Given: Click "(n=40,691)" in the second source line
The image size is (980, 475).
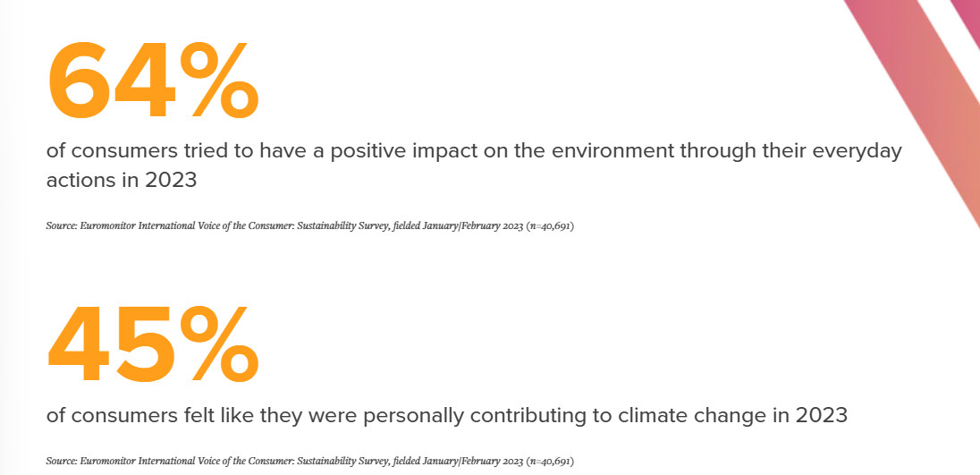Looking at the screenshot, I should coord(549,462).
